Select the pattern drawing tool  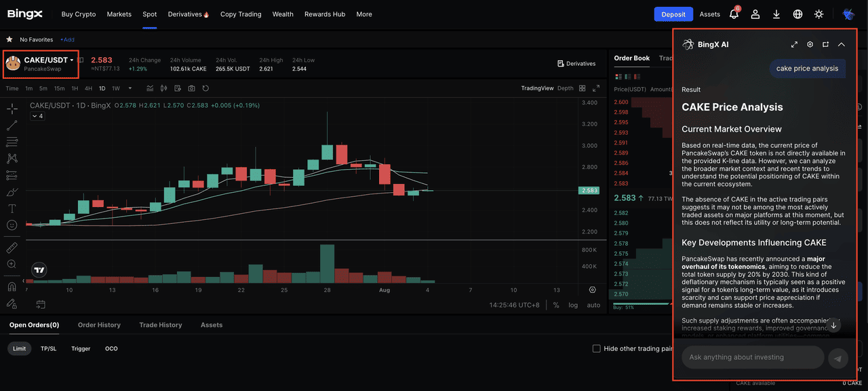click(x=12, y=158)
